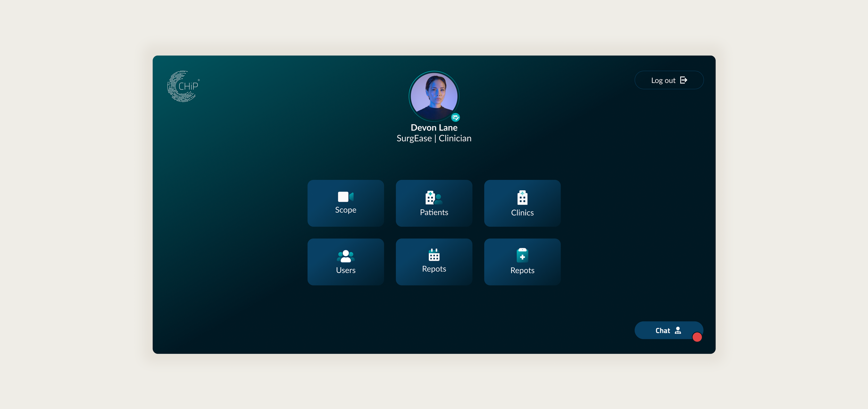Click the video camera Scope icon
This screenshot has height=409, width=868.
pos(345,197)
